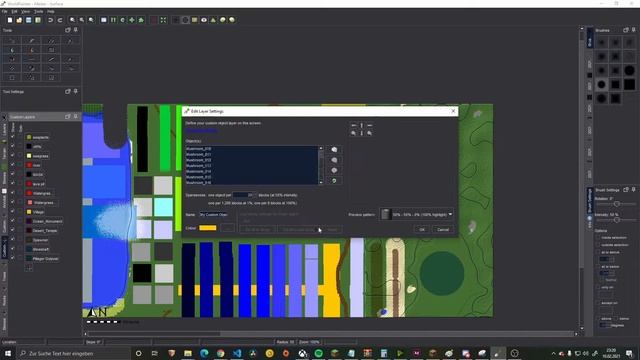Click the Open World folder icon
Screen dimensions: 640x360
(x=19, y=20)
